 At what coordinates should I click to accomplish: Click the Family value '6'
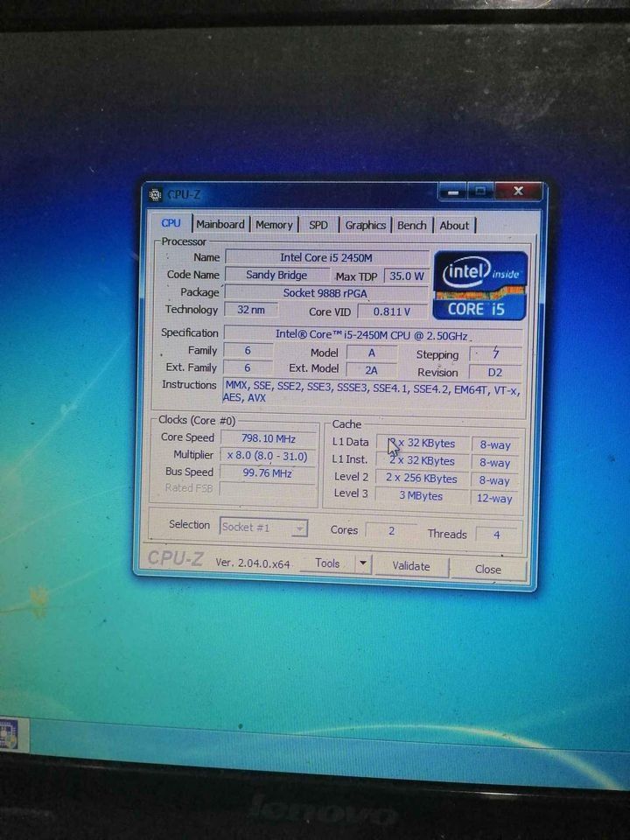[x=248, y=350]
